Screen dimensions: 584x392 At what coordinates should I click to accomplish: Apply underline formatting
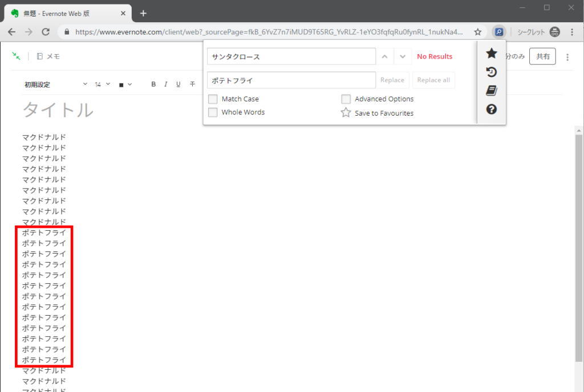click(179, 84)
